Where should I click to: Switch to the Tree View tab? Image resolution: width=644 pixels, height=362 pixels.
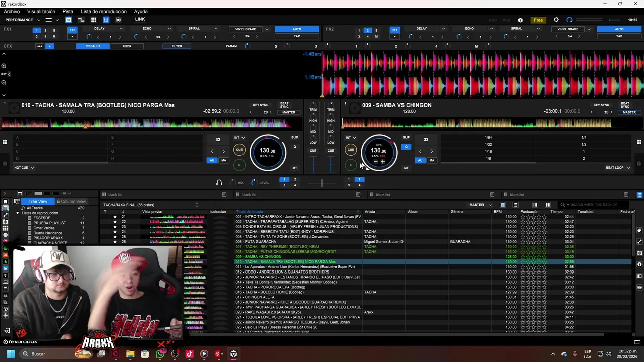click(38, 201)
